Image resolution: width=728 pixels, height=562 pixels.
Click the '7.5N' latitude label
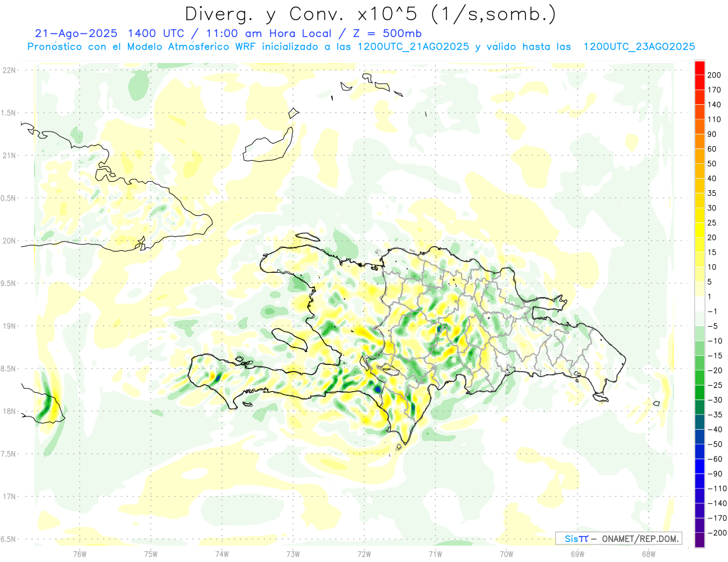pyautogui.click(x=8, y=454)
